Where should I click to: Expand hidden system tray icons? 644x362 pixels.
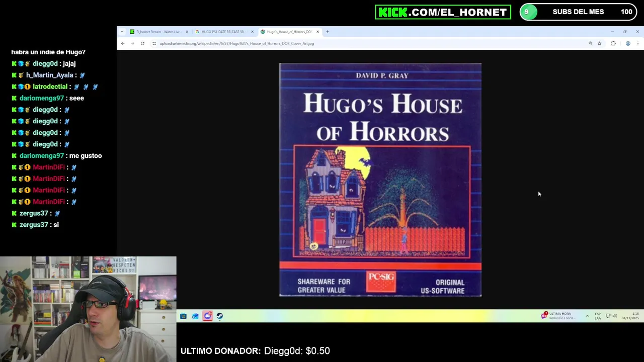coord(587,316)
